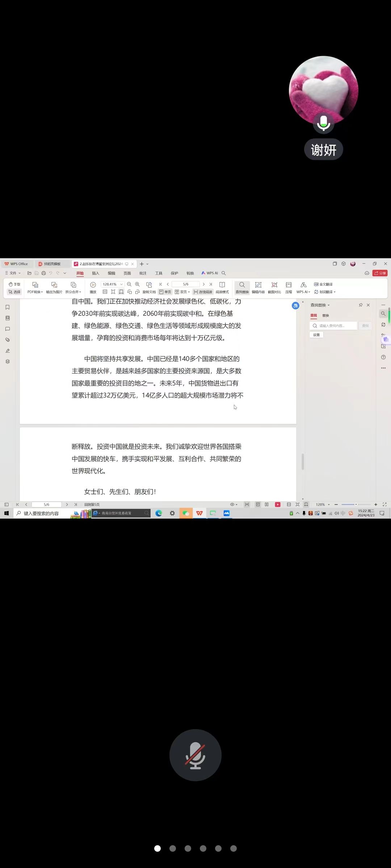Switch to the 替换 tab in find panel
Screen dimensions: 391x868
(326, 316)
